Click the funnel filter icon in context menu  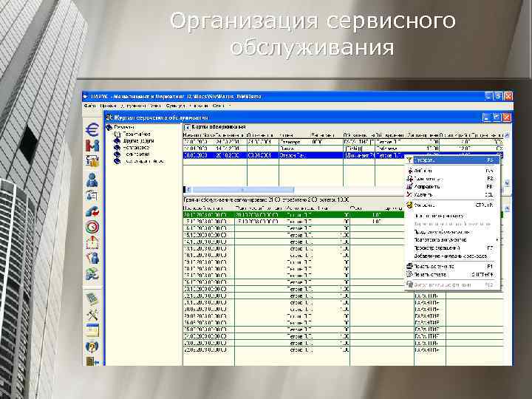(x=409, y=160)
